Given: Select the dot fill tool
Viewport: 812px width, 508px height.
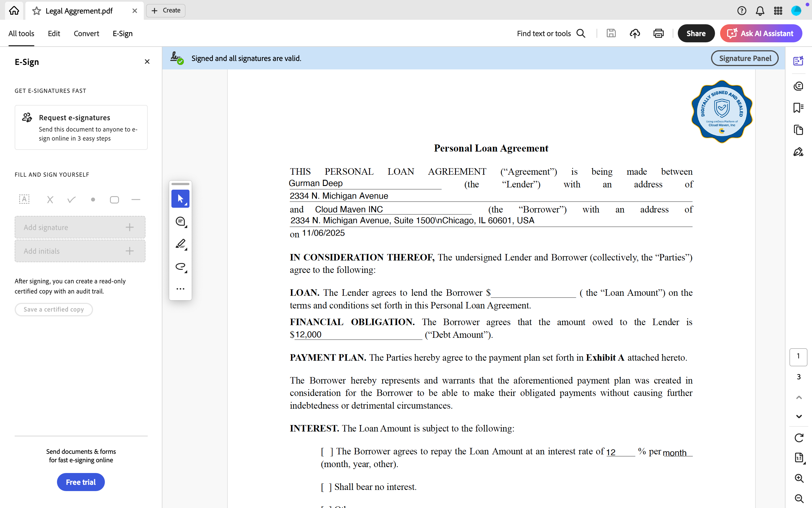Looking at the screenshot, I should [x=93, y=200].
